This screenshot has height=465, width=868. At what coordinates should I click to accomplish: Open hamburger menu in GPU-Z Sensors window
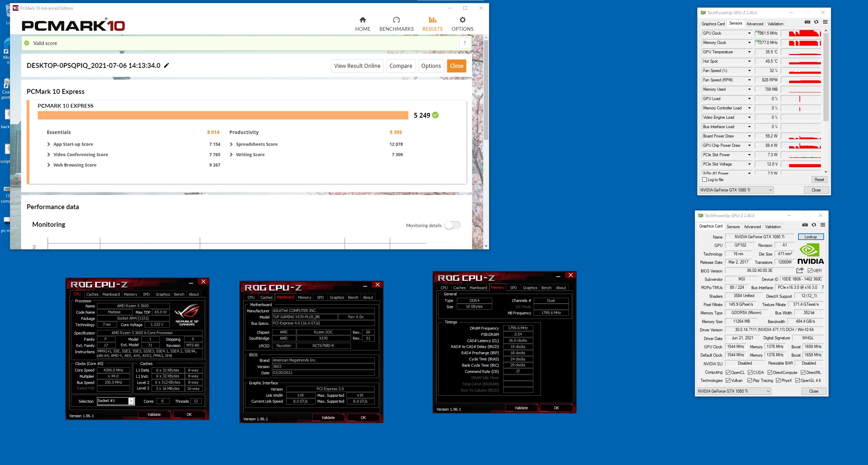coord(825,22)
